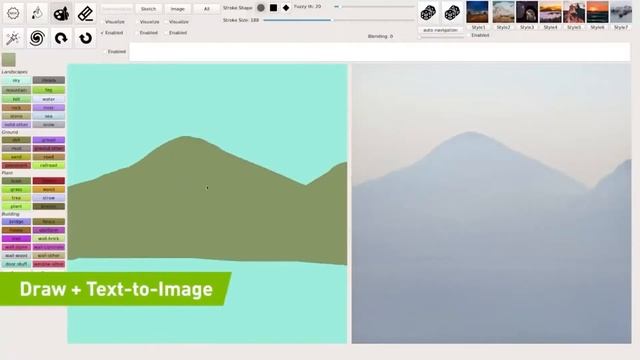Select the sand label swatch

(16, 157)
